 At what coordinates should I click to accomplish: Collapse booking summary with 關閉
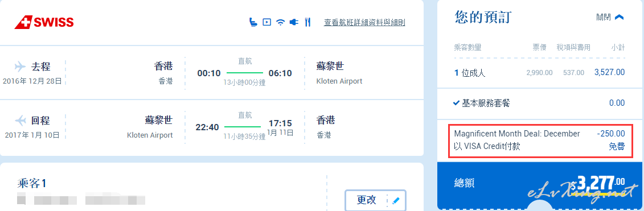pos(604,17)
